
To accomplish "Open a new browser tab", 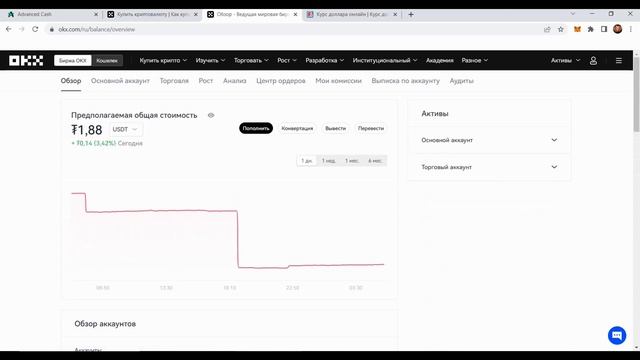I will [x=411, y=14].
